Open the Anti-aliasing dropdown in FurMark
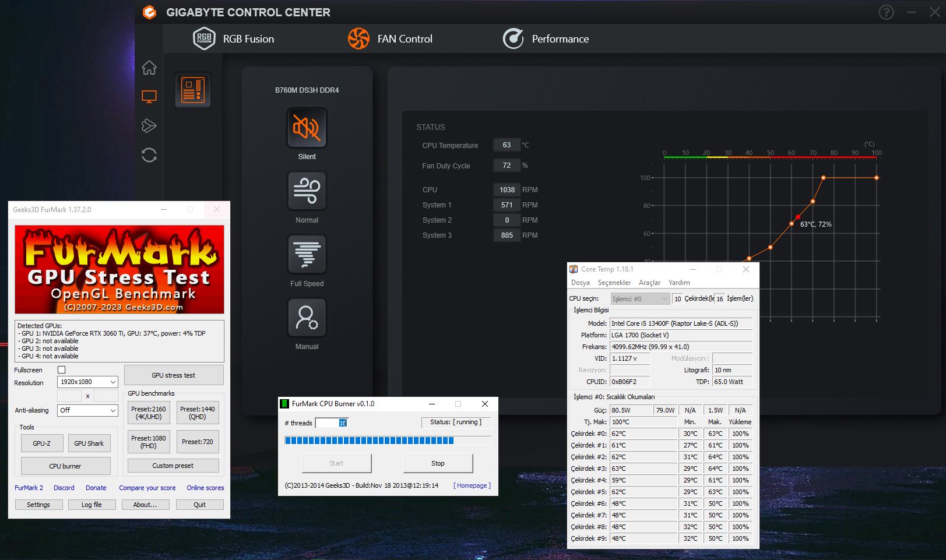Viewport: 946px width, 560px height. click(x=87, y=410)
